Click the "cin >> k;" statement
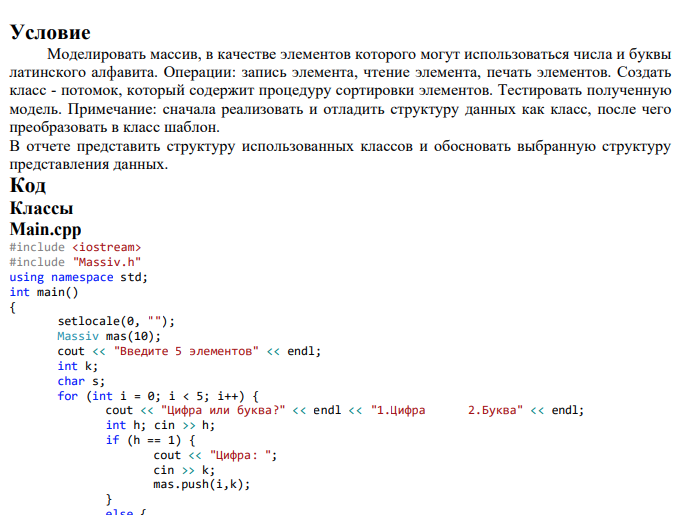Image resolution: width=690 pixels, height=515 pixels. pos(184,470)
